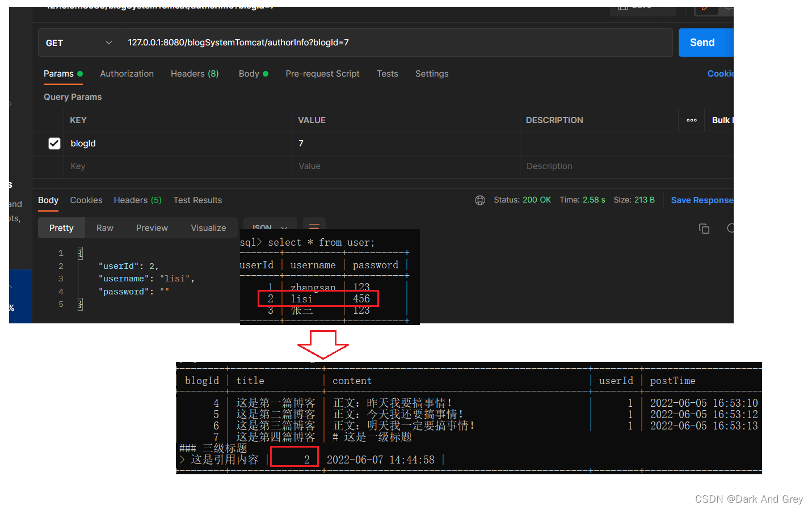Collapse JSON object at line 1 brace
This screenshot has width=812, height=510.
pos(80,253)
